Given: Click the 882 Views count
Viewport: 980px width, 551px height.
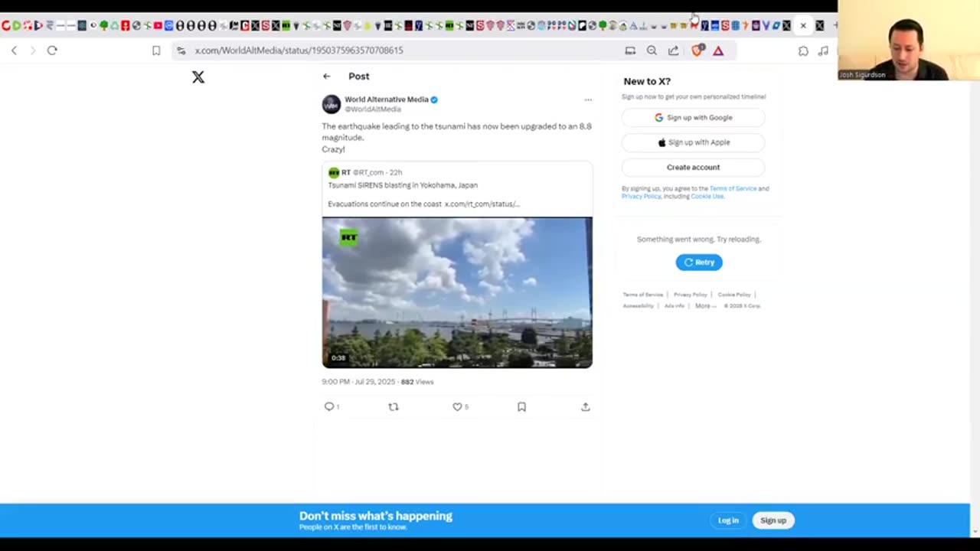Looking at the screenshot, I should [x=417, y=382].
